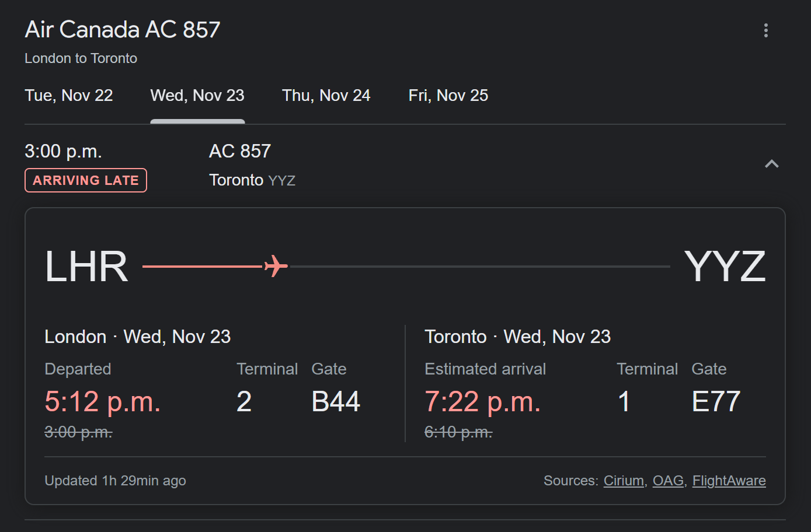This screenshot has height=532, width=811.
Task: Open the three-dot more options menu
Action: [765, 30]
